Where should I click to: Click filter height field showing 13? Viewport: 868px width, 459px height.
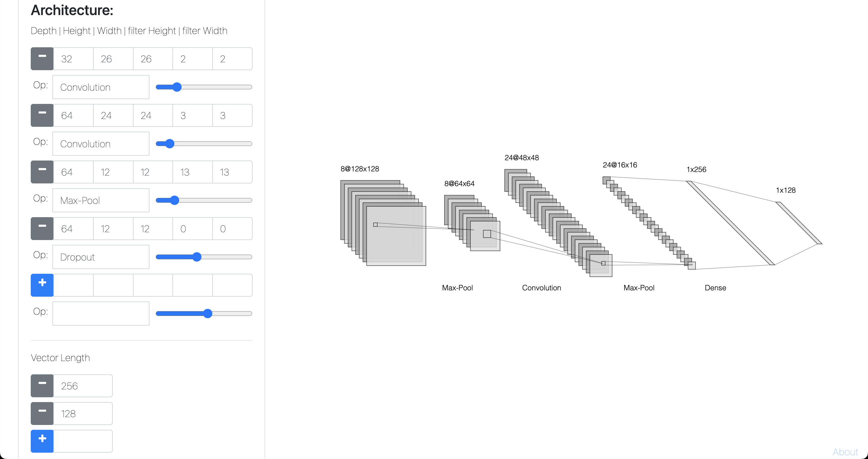192,172
